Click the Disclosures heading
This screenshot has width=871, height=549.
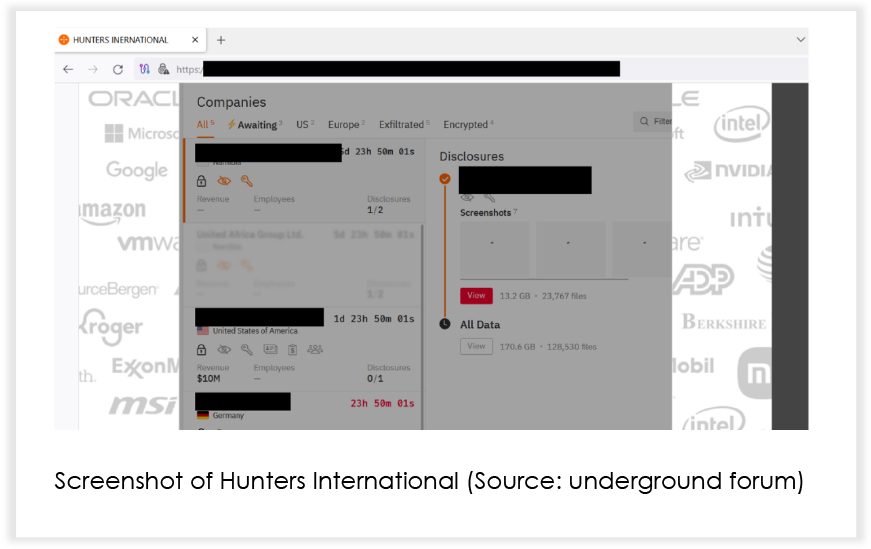coord(472,157)
